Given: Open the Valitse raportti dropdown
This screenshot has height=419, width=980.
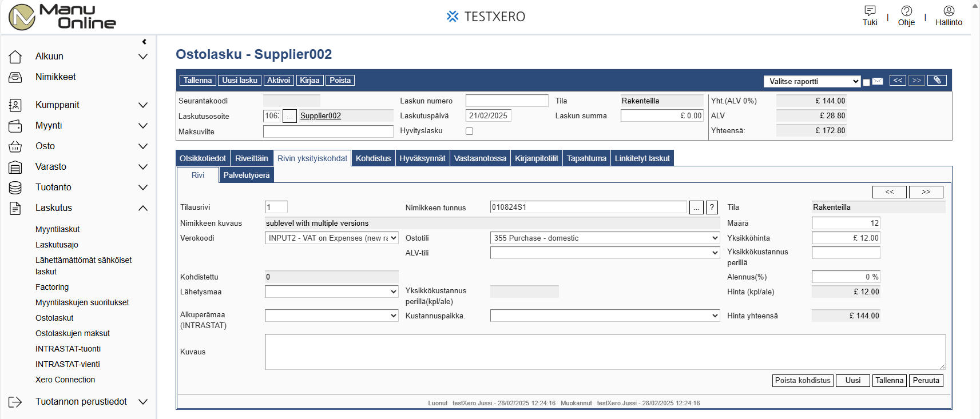Looking at the screenshot, I should 812,81.
